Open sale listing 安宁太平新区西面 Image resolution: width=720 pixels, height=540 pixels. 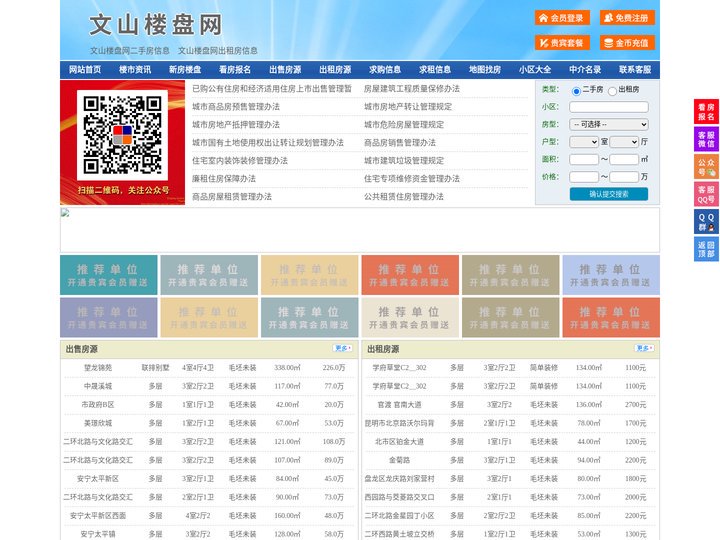98,516
